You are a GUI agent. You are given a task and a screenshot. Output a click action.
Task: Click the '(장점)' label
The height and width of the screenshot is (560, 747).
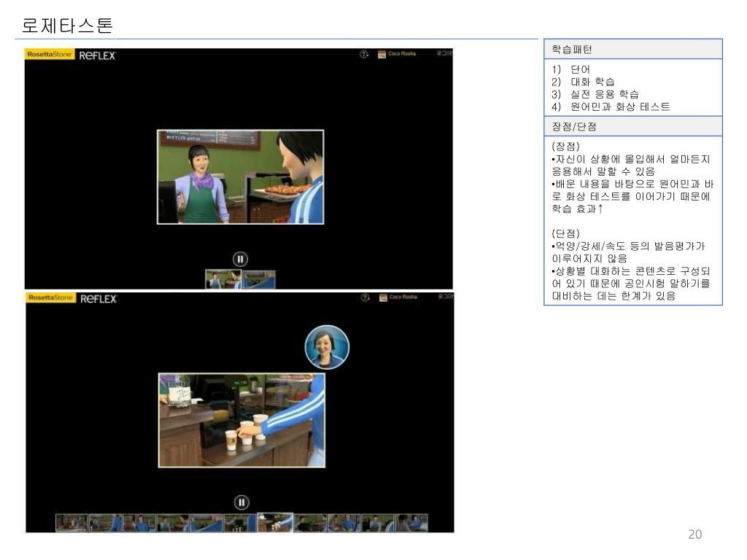pos(565,146)
